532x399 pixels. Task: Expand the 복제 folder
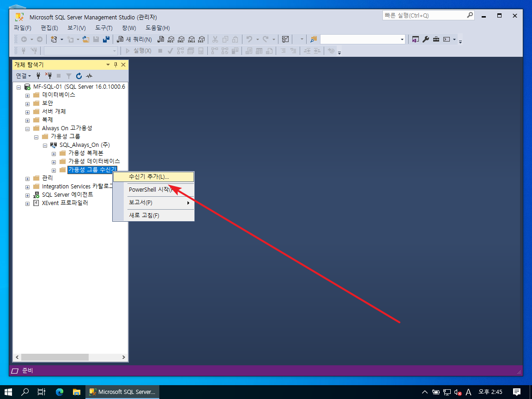tap(28, 121)
